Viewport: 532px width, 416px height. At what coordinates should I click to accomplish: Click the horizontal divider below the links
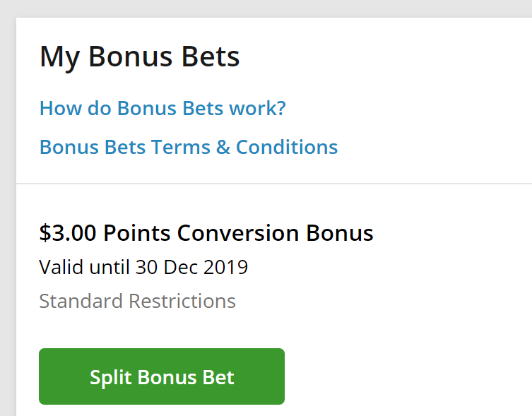tap(274, 184)
